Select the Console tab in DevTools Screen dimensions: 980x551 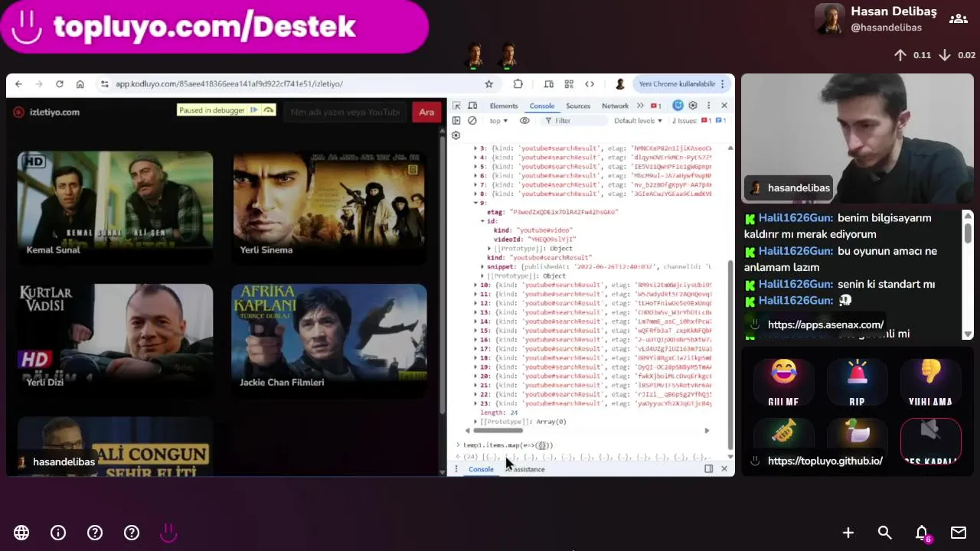(x=541, y=106)
